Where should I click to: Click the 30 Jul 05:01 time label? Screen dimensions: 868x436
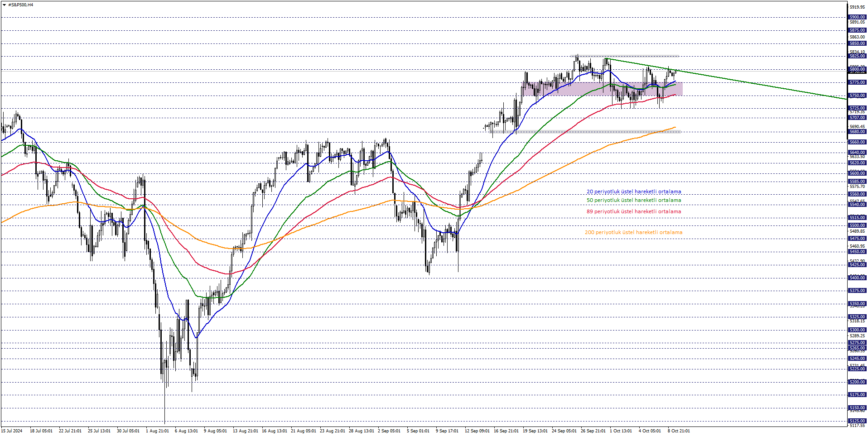pyautogui.click(x=128, y=431)
